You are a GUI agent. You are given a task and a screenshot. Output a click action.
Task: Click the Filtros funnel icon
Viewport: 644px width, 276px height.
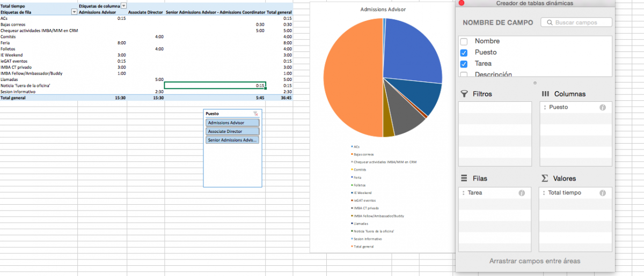[464, 94]
